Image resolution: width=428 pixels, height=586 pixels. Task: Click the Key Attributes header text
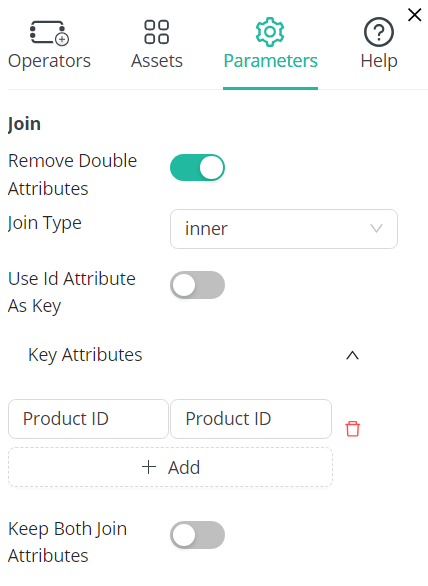[x=85, y=355]
